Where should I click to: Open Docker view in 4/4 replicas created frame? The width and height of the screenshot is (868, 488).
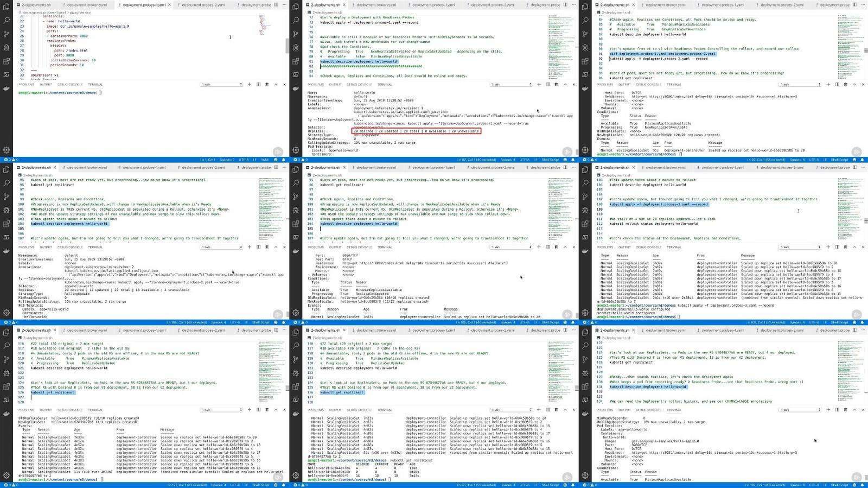7,414
